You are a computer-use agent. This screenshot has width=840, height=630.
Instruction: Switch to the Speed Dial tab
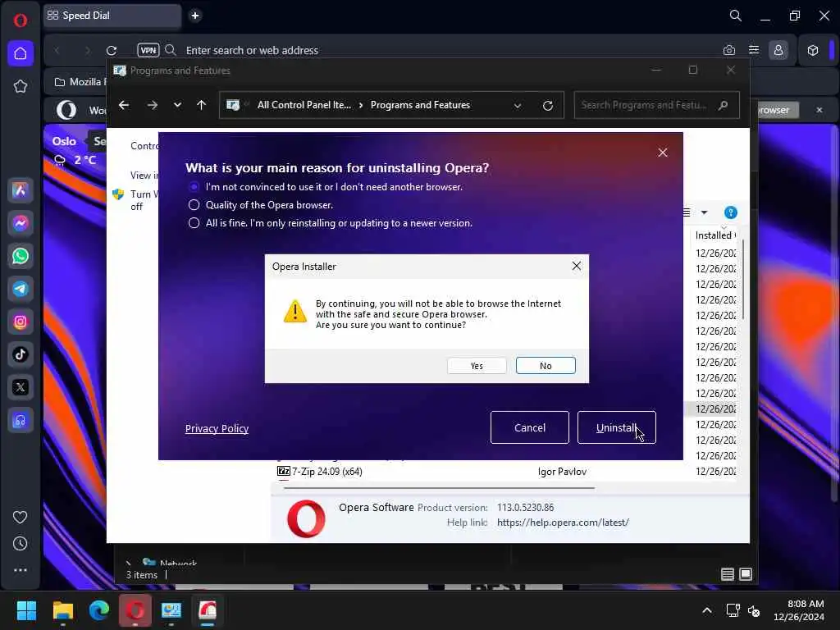112,16
